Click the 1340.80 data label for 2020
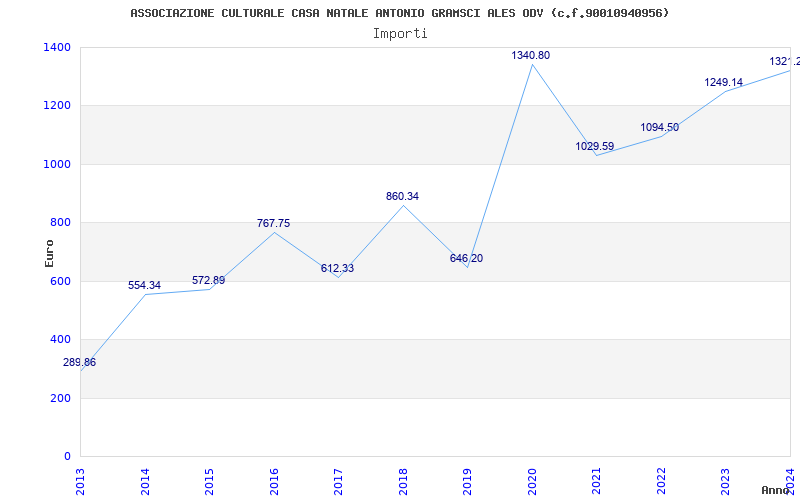The width and height of the screenshot is (800, 500). coord(530,56)
